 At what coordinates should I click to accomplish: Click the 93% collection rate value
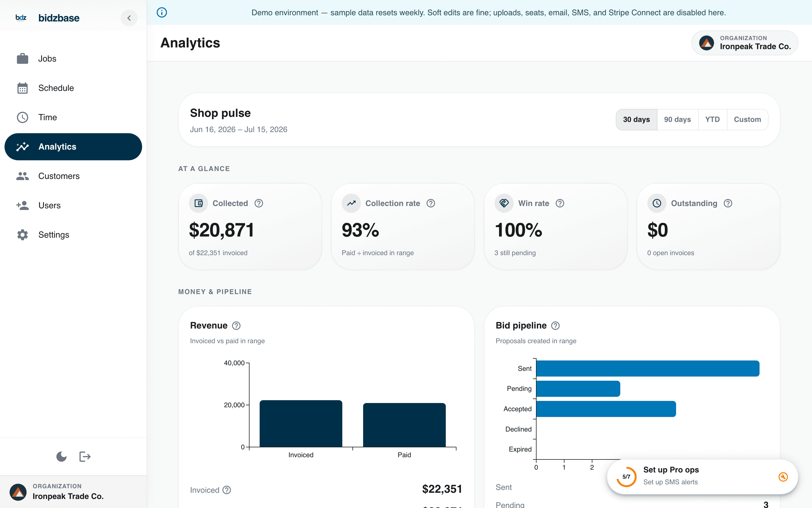click(x=360, y=230)
